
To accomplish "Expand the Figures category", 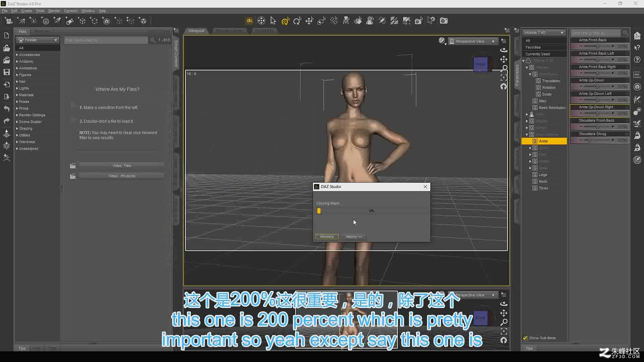I will coord(17,75).
